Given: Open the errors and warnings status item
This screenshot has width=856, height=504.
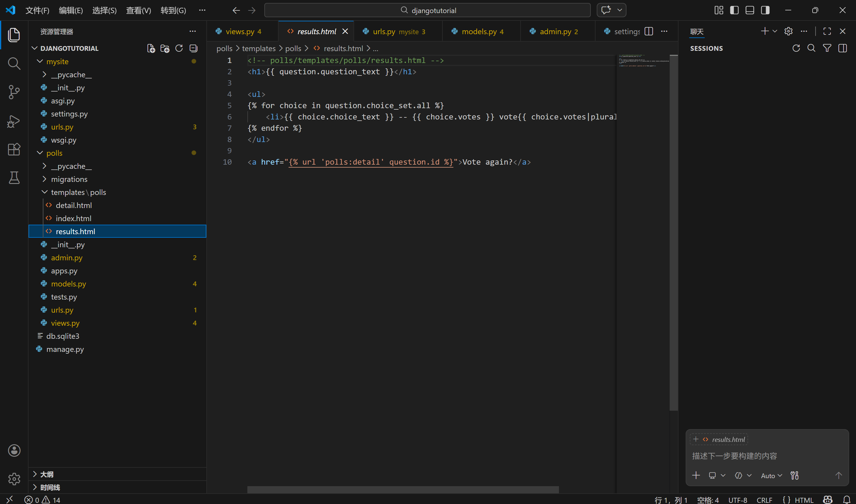Looking at the screenshot, I should [42, 500].
